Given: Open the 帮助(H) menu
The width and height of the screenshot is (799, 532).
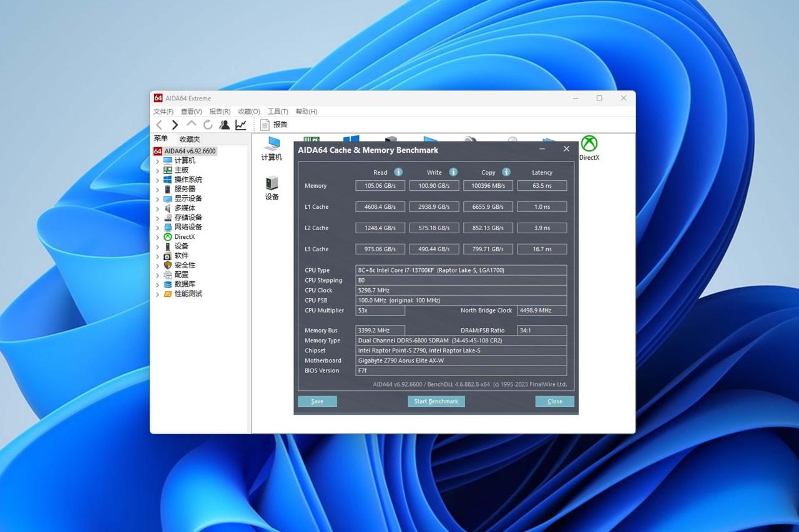Looking at the screenshot, I should [x=306, y=112].
